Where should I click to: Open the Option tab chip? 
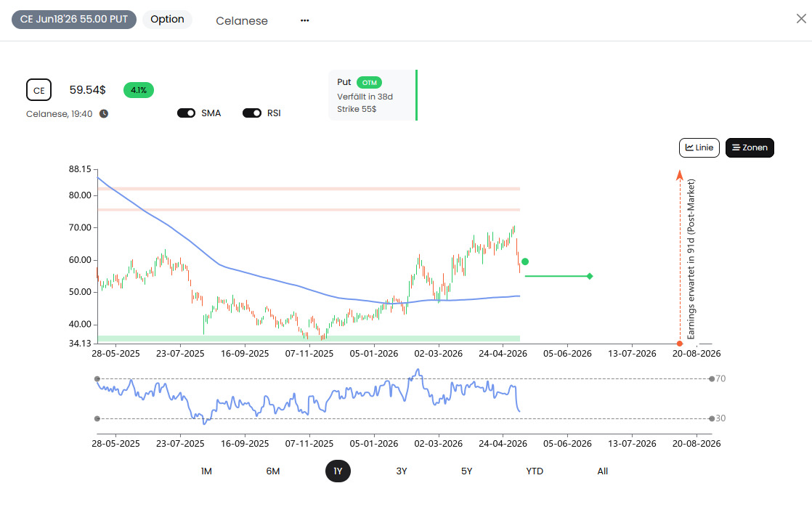click(x=167, y=19)
